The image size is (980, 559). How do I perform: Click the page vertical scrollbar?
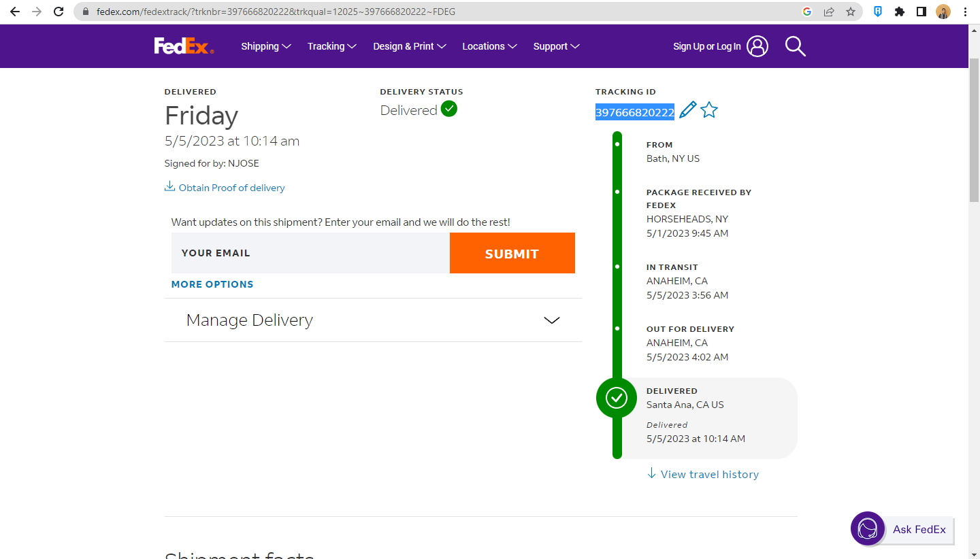[x=974, y=129]
